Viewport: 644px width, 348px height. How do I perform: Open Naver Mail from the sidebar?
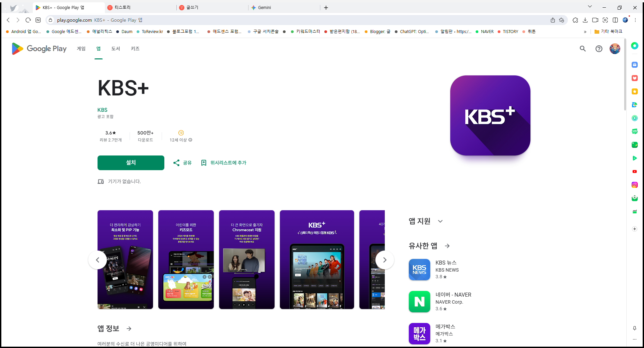[x=634, y=198]
